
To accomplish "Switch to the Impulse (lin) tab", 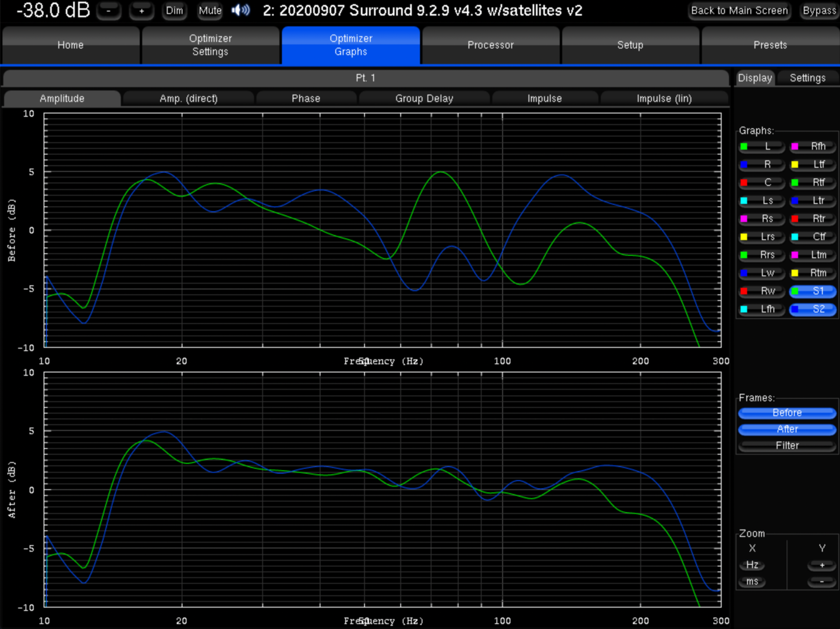I will [664, 98].
